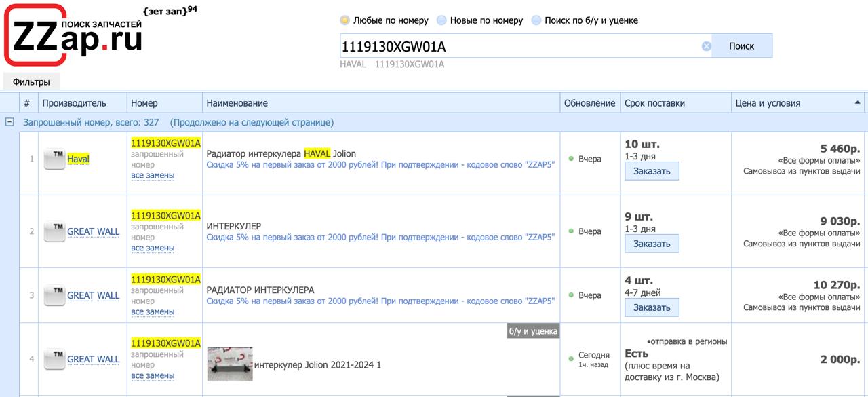The height and width of the screenshot is (397, 868).
Task: Click the TM brand icon in the Haval row
Action: click(54, 159)
